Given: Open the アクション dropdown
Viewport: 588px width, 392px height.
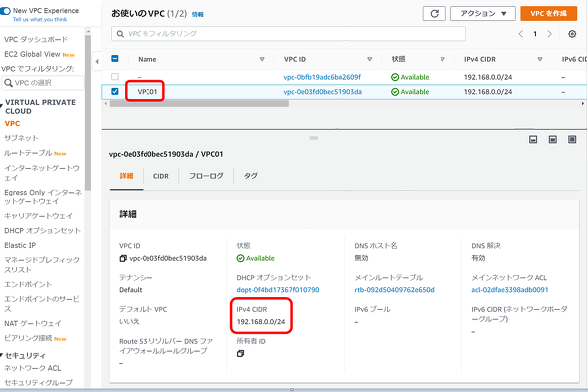Looking at the screenshot, I should point(483,14).
